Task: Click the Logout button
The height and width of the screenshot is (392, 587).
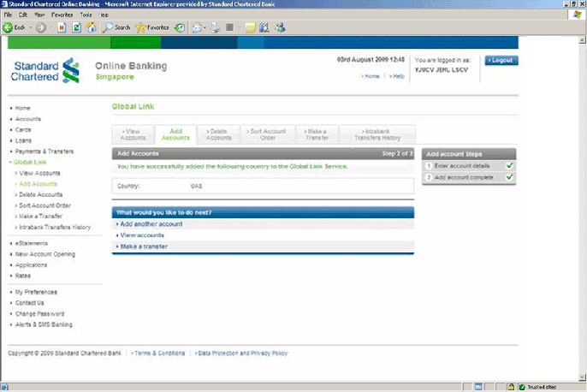Action: [501, 60]
